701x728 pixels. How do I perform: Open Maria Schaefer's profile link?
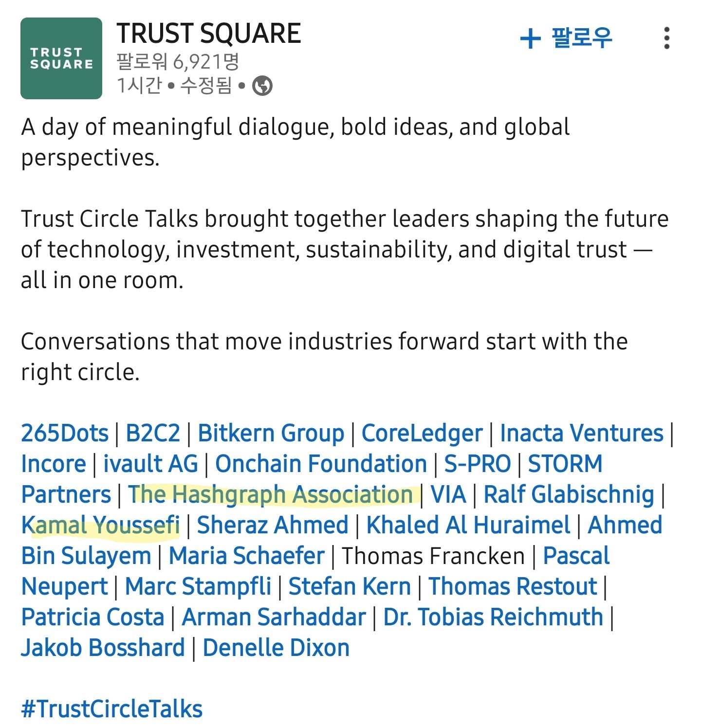[x=246, y=556]
